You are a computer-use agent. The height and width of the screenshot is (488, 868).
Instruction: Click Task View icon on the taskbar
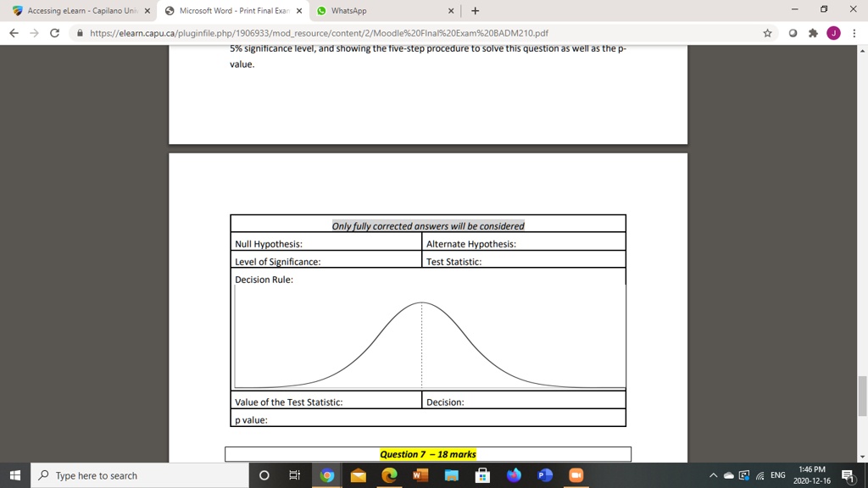tap(292, 475)
